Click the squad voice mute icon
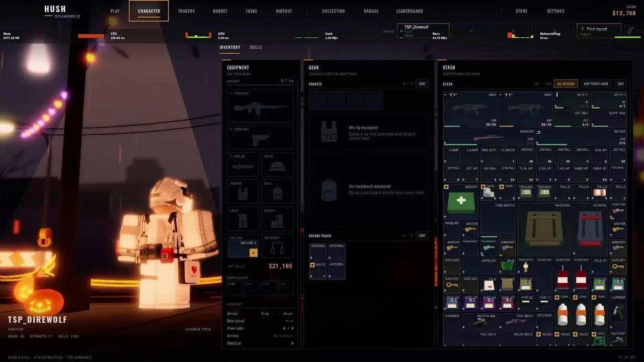The height and width of the screenshot is (362, 644). point(630,31)
